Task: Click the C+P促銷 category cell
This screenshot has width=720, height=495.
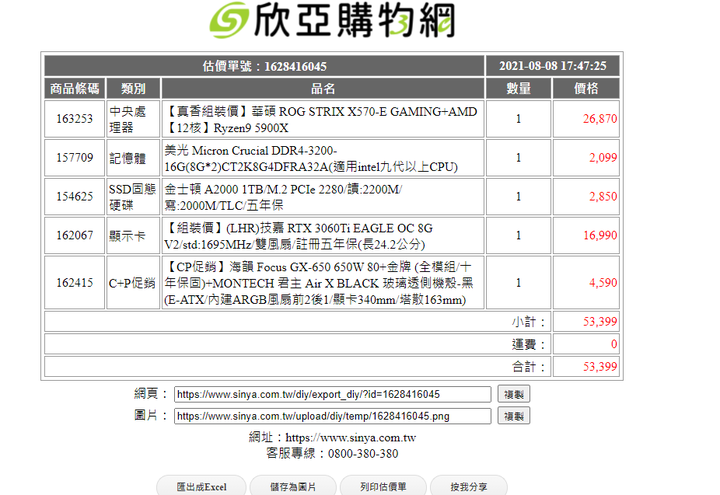Action: [x=133, y=283]
